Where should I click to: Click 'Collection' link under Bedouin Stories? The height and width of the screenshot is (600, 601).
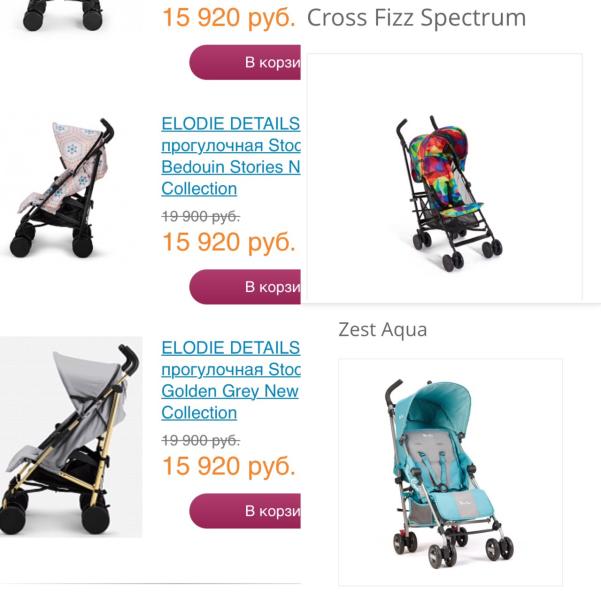pyautogui.click(x=199, y=189)
